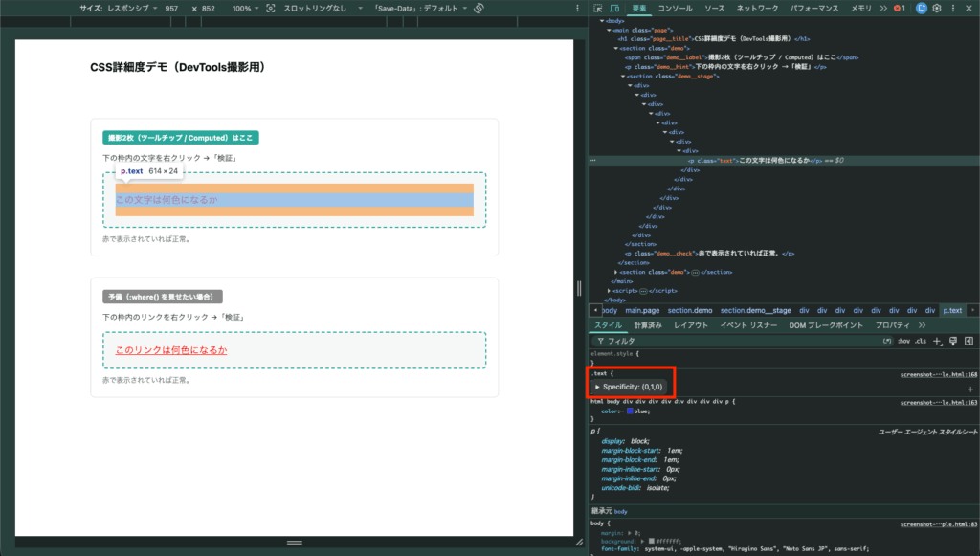The width and height of the screenshot is (980, 556).
Task: Open the DevTools settings gear
Action: 937,8
